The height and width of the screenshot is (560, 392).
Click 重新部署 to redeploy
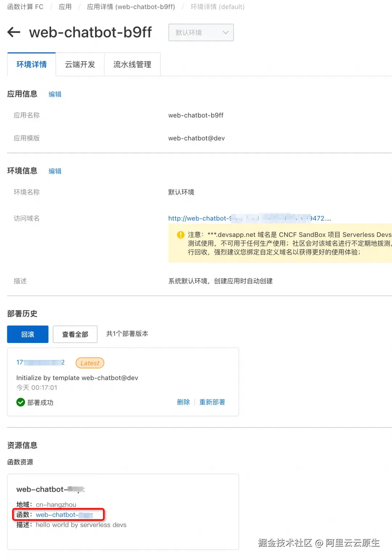212,402
